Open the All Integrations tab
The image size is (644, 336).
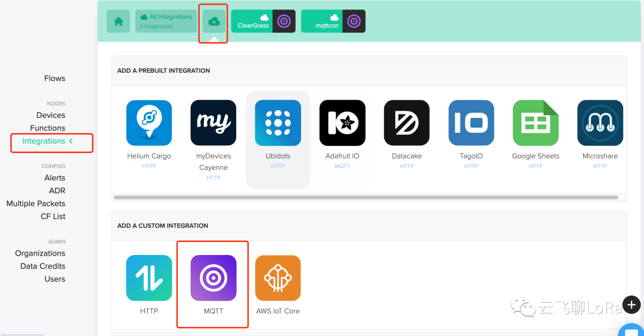166,21
